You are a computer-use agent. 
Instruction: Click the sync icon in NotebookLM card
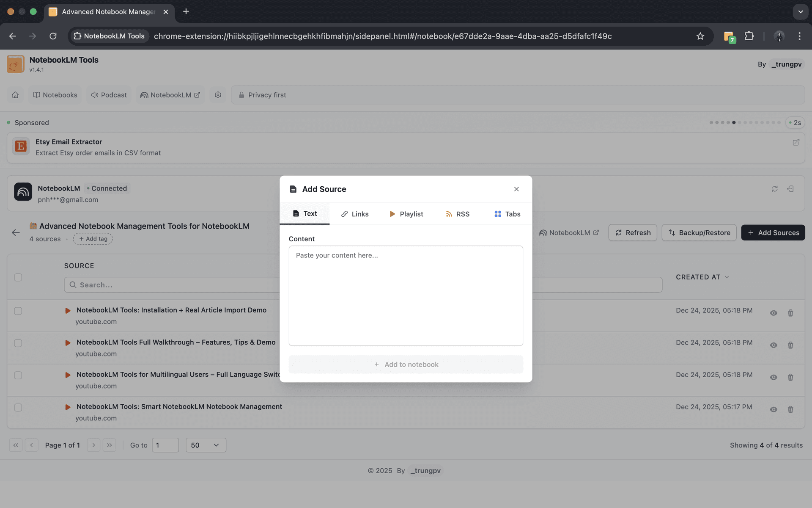click(774, 189)
